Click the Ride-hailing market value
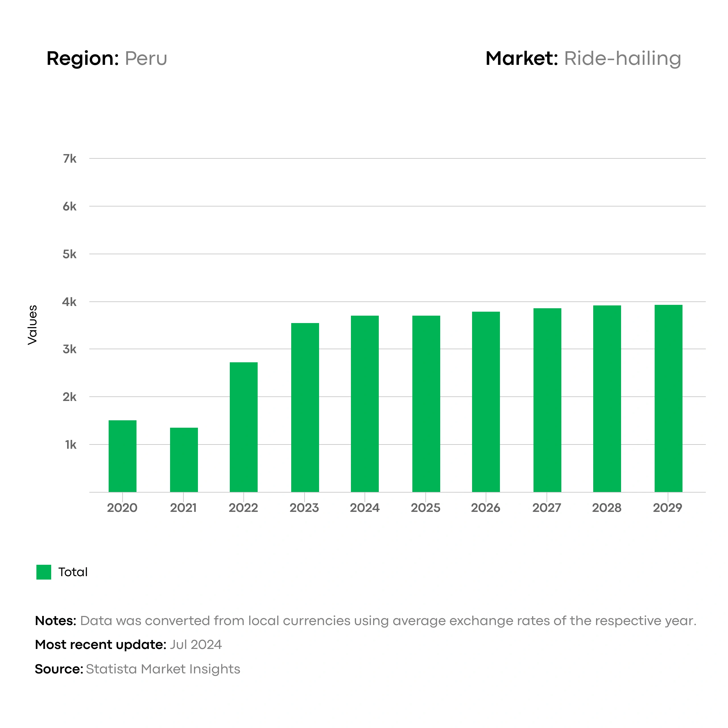 pos(622,59)
